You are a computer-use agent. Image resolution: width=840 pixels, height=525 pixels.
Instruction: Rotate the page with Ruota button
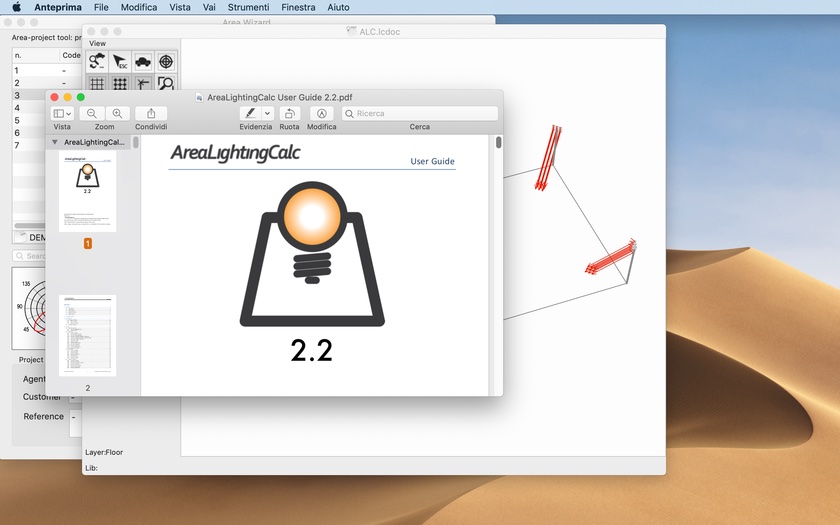point(289,114)
